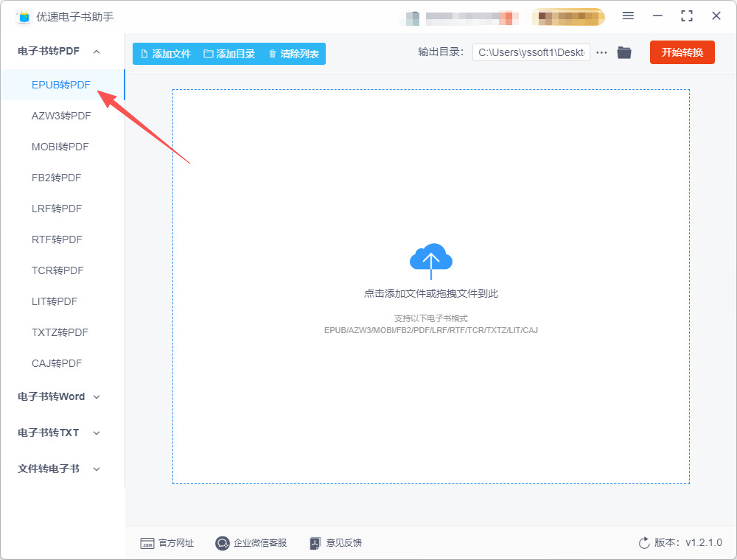
Task: Click the 点击添加文件或拖拽文件到此 text
Action: (x=431, y=293)
